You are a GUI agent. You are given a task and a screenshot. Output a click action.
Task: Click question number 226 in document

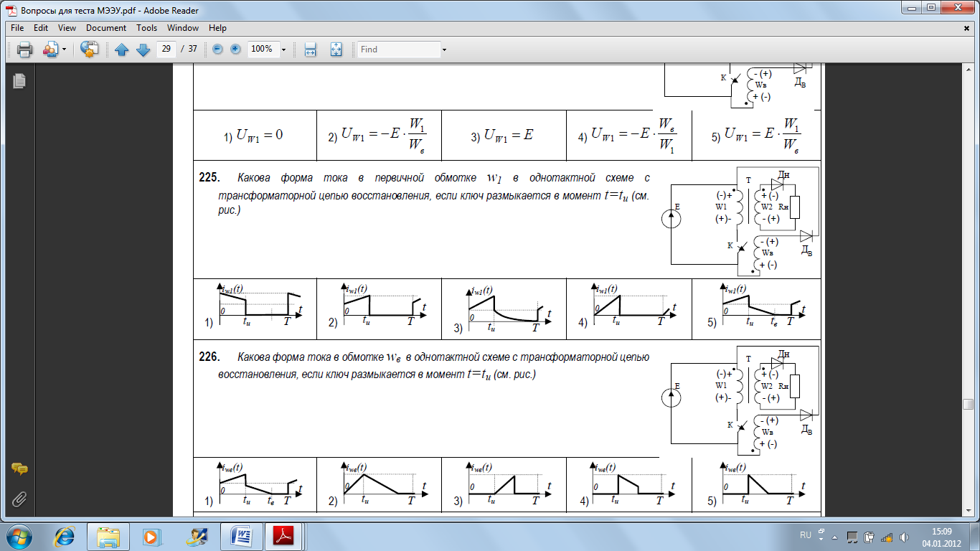tap(207, 357)
